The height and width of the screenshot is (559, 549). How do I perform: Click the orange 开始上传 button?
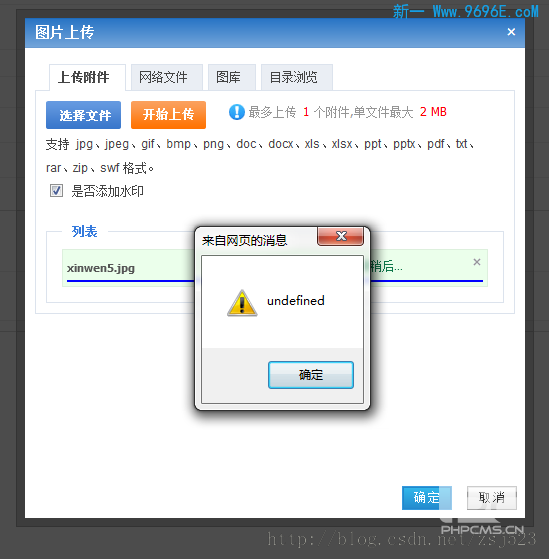(168, 115)
